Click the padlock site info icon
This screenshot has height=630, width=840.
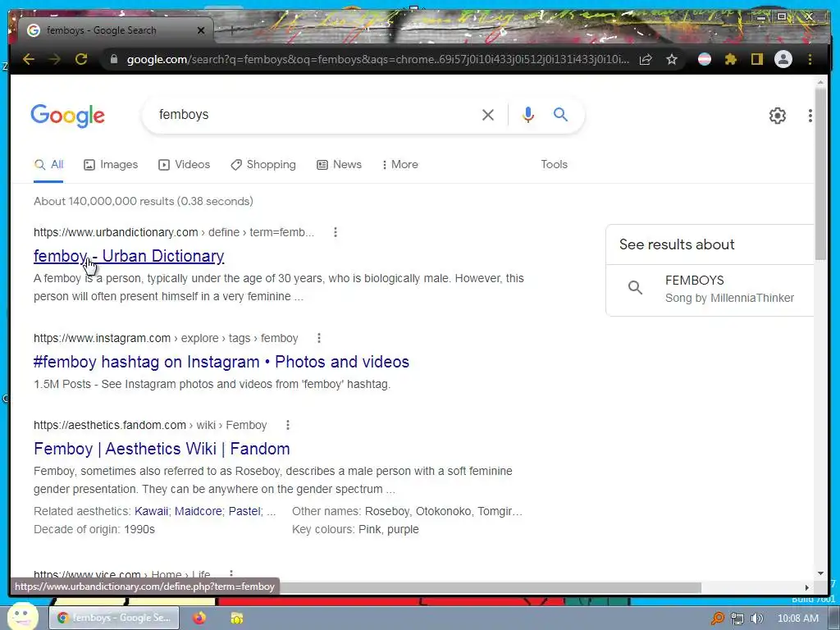pyautogui.click(x=113, y=59)
